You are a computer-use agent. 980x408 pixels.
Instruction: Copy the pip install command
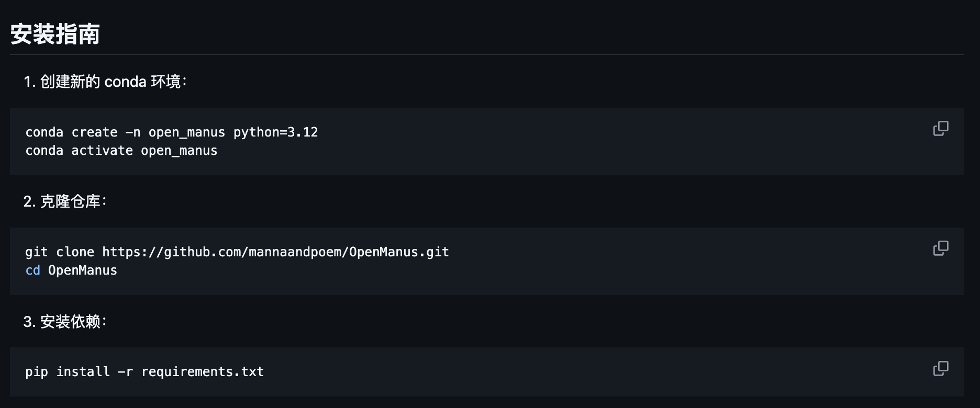click(x=940, y=369)
